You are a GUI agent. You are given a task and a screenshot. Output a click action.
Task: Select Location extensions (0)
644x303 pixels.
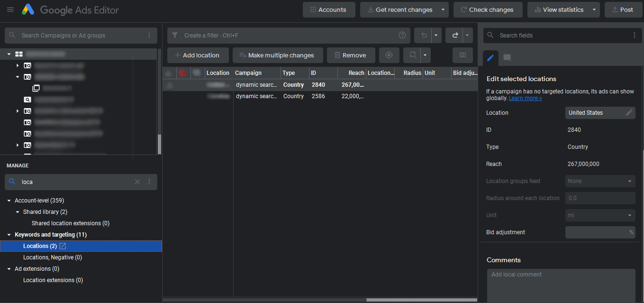(53, 280)
